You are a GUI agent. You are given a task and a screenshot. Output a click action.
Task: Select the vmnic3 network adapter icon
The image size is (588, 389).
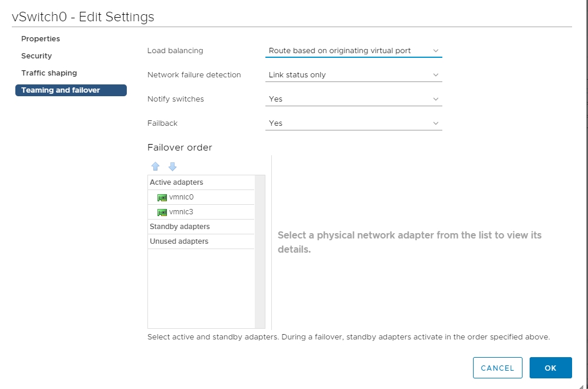tap(162, 212)
